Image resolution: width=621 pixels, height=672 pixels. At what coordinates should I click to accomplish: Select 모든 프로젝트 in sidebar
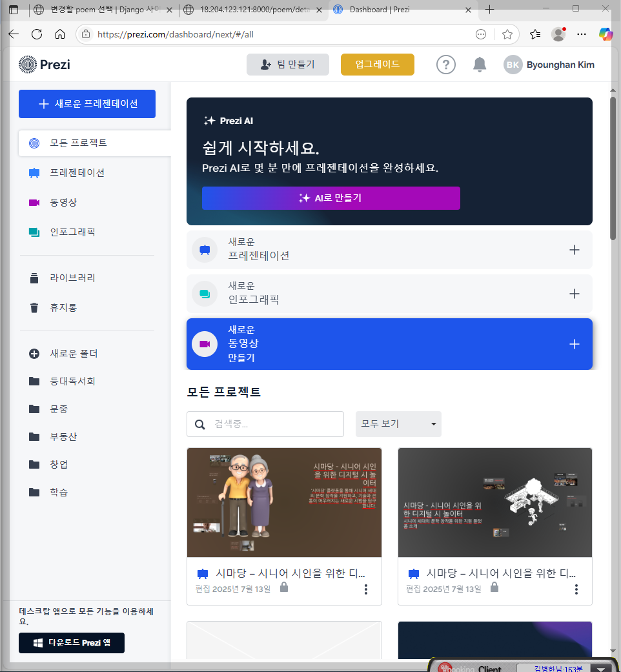point(95,143)
